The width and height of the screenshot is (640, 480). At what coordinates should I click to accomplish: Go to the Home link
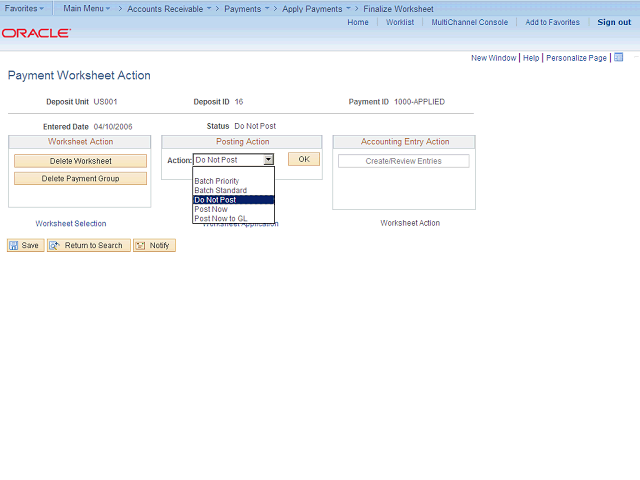pos(358,22)
